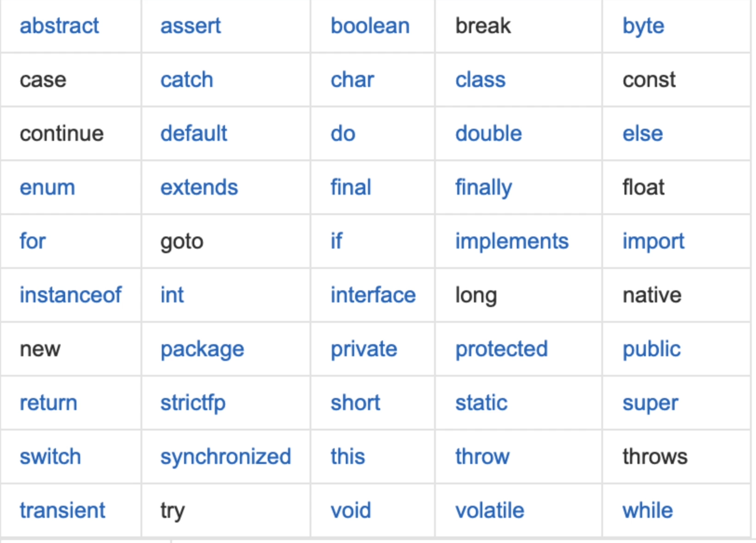Screen dimensions: 756x543
Task: Click the double link
Action: tap(488, 133)
